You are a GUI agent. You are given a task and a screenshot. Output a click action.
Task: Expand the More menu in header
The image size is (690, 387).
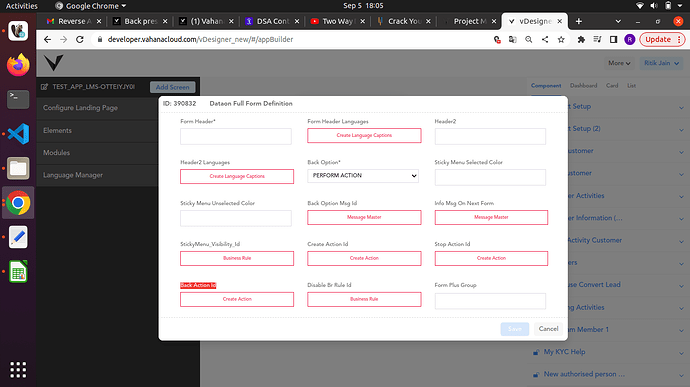pos(619,63)
